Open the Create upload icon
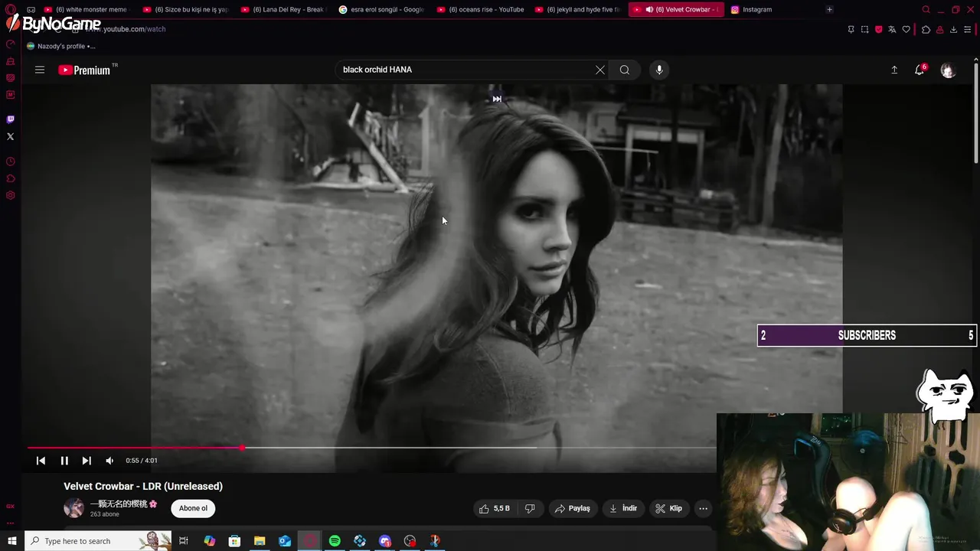This screenshot has width=980, height=551. tap(894, 70)
